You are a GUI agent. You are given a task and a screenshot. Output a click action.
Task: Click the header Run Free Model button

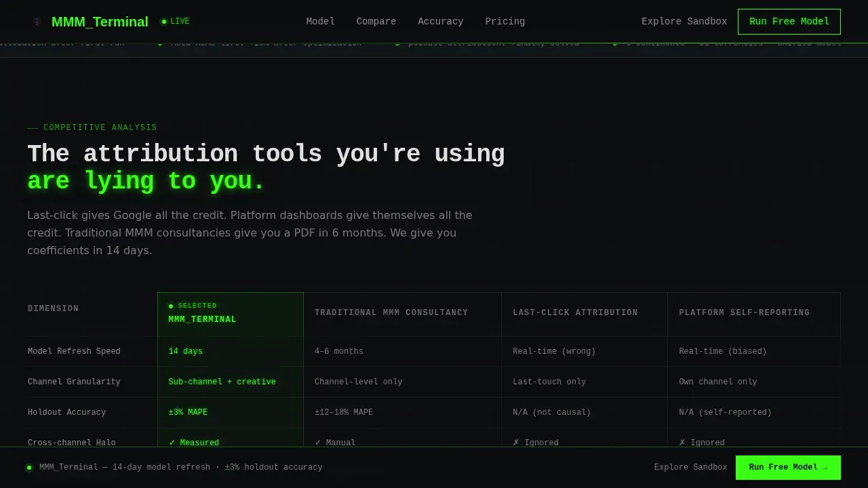coord(789,22)
